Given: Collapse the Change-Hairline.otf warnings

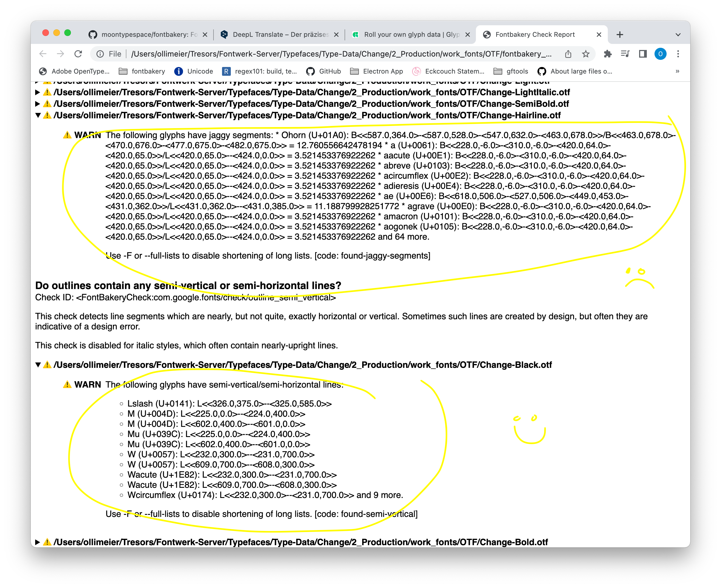Looking at the screenshot, I should pos(38,116).
